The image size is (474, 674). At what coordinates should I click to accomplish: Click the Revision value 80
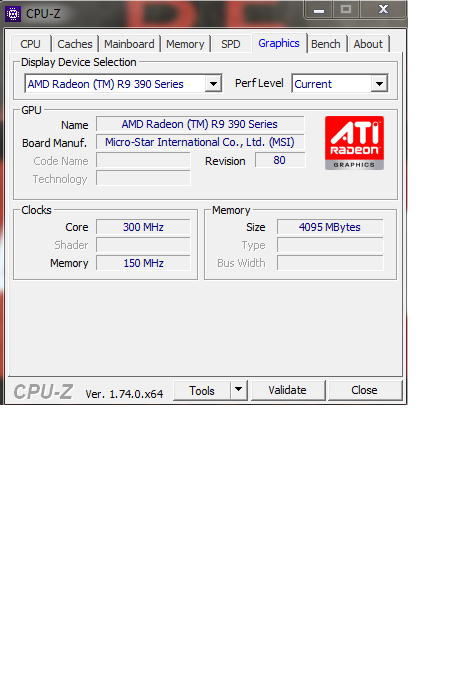(280, 160)
